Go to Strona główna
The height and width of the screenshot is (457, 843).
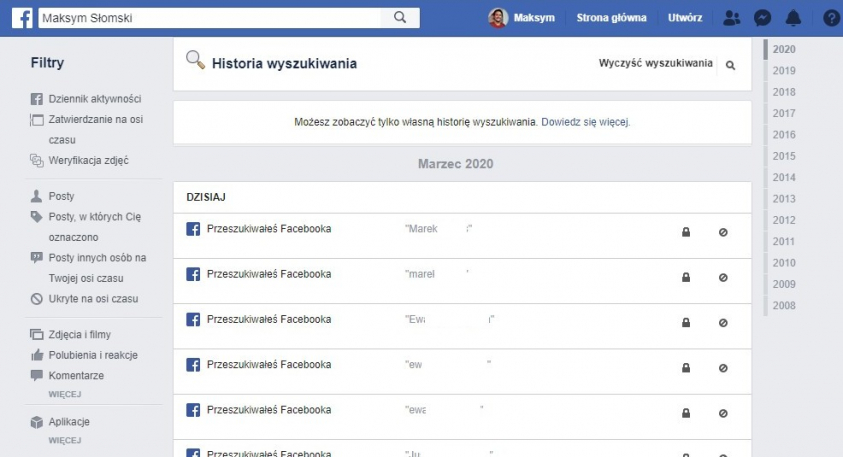(x=611, y=18)
